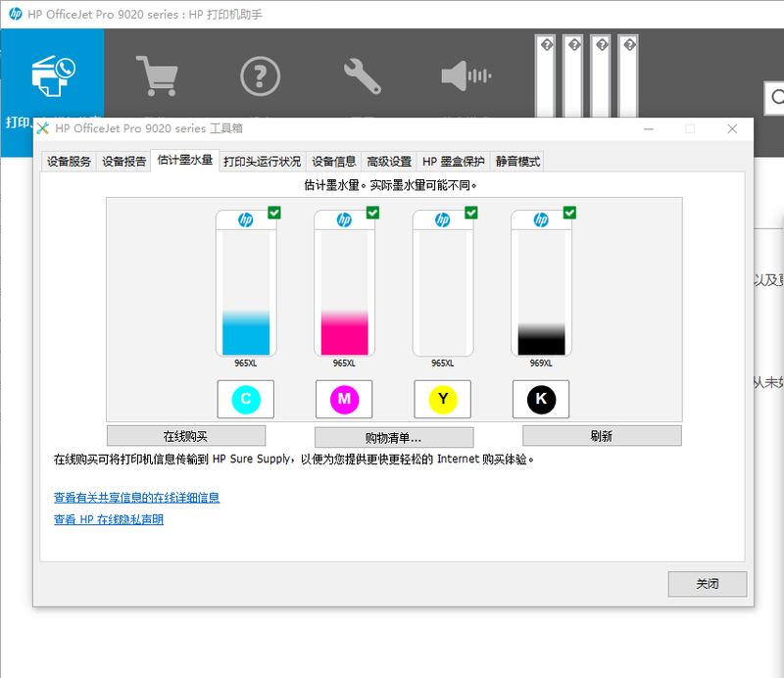Toggle the green checkmark above the cyan cartridge

tap(273, 212)
